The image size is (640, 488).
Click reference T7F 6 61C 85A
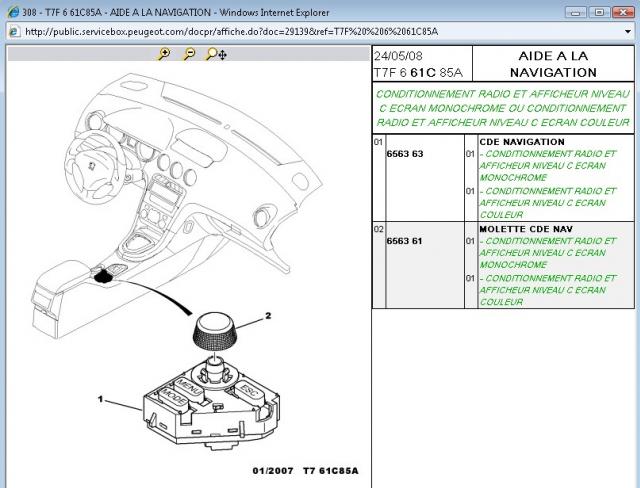[x=418, y=73]
